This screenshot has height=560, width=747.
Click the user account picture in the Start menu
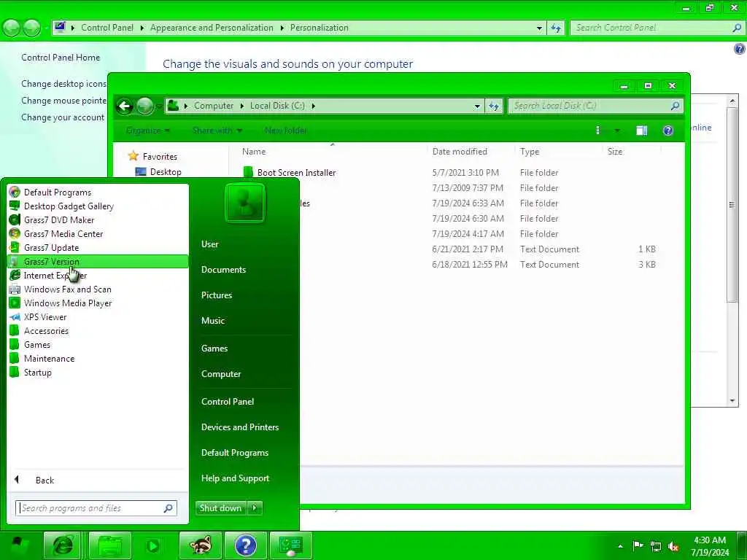(244, 203)
